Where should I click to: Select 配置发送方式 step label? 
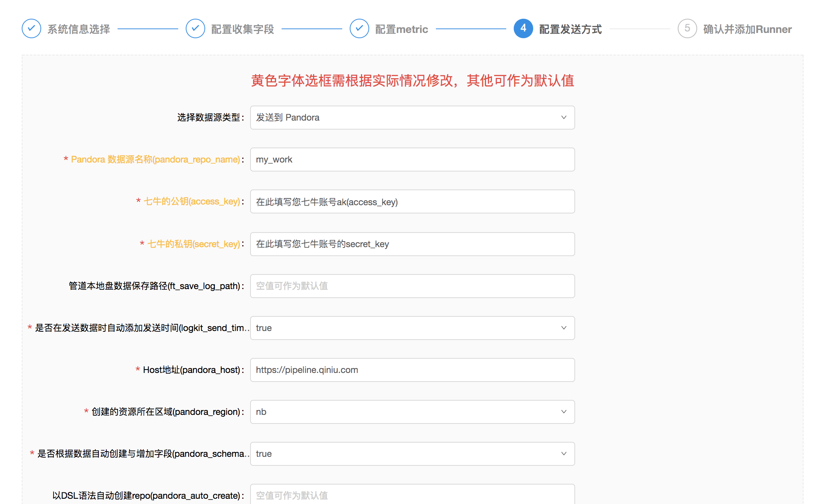[571, 29]
